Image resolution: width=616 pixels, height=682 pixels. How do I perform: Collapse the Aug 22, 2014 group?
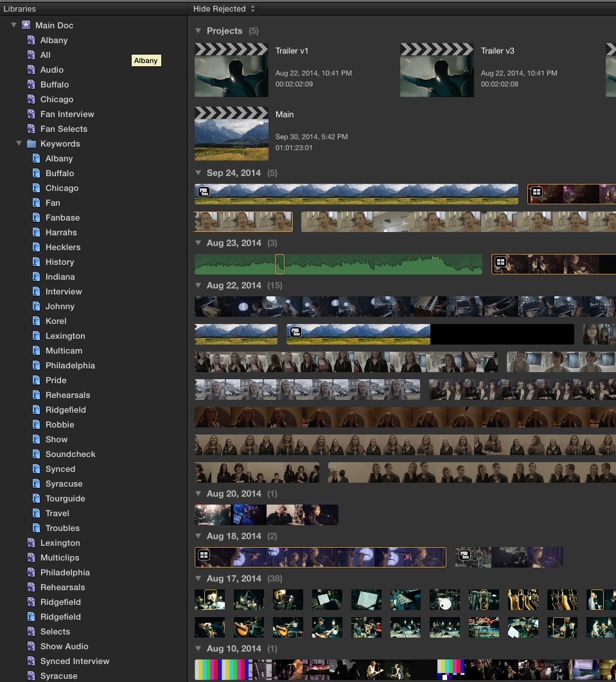tap(198, 285)
